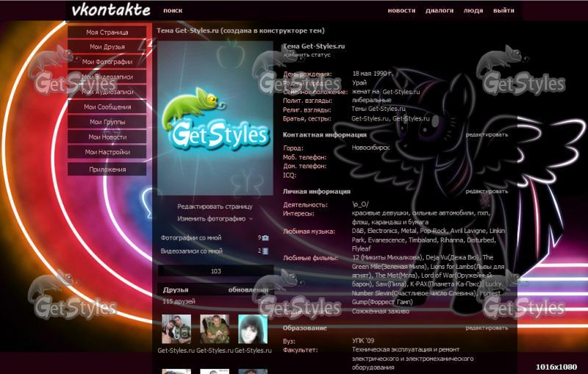Go to Мои Друзья in the sidebar
This screenshot has width=588, height=374.
point(107,48)
